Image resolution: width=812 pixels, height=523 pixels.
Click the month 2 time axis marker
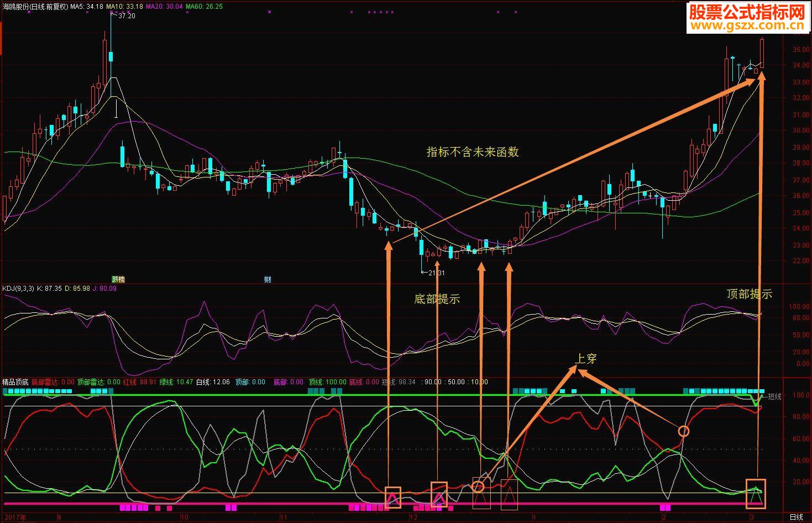pyautogui.click(x=664, y=517)
